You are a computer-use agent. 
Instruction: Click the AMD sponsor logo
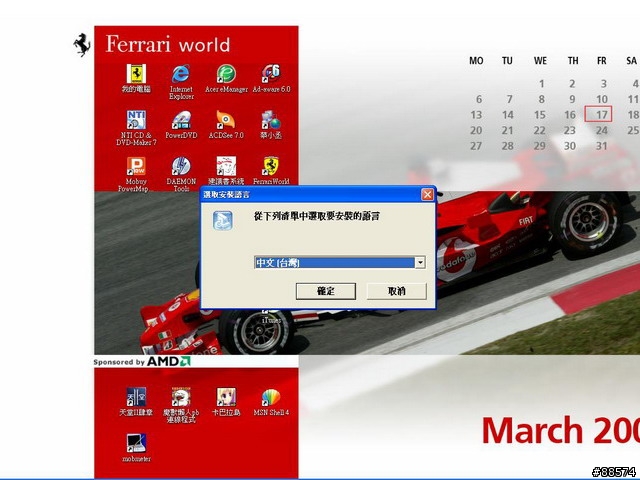coord(169,361)
